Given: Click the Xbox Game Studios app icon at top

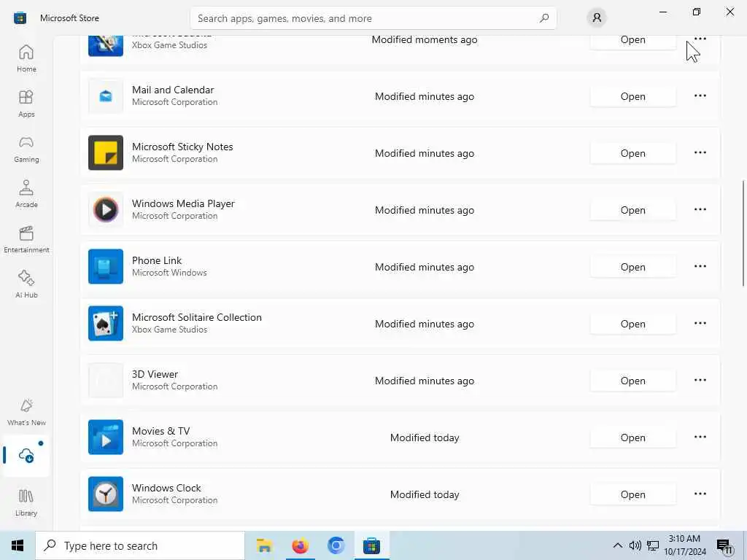Looking at the screenshot, I should point(106,46).
